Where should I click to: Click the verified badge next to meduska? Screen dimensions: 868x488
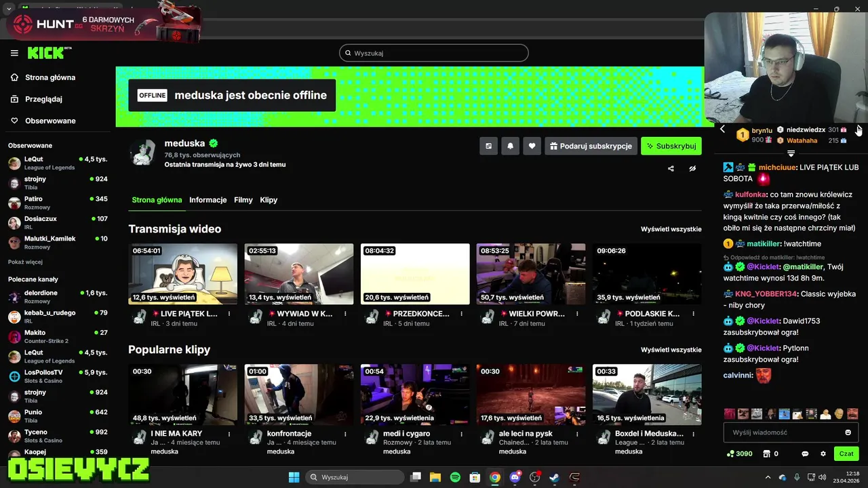213,144
